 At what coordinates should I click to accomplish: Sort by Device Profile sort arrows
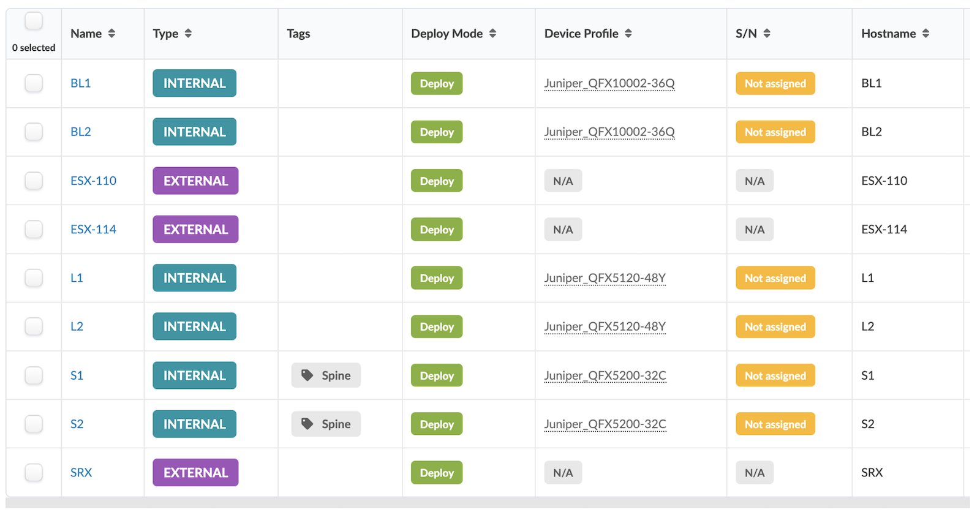[628, 34]
